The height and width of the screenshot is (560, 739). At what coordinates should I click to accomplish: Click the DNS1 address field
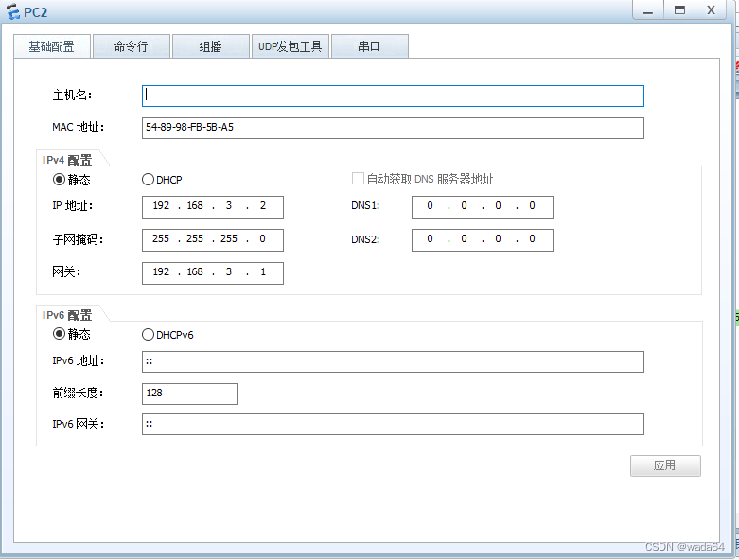pyautogui.click(x=482, y=207)
